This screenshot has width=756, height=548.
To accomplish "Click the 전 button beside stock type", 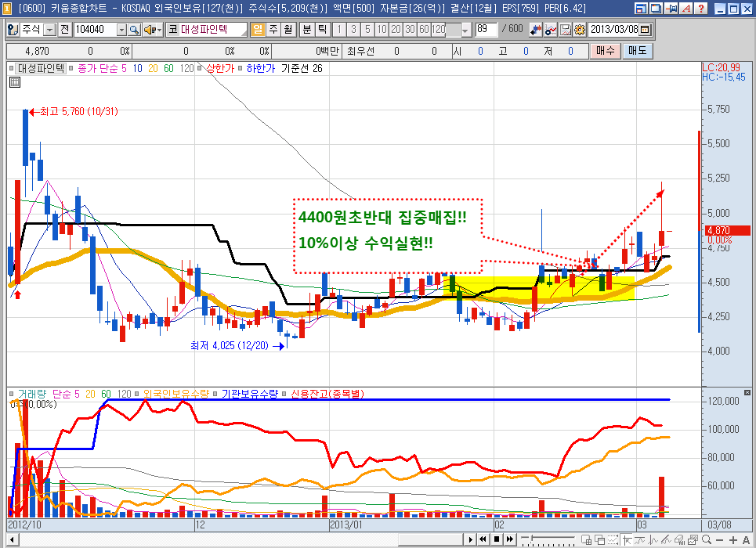I will [x=64, y=30].
